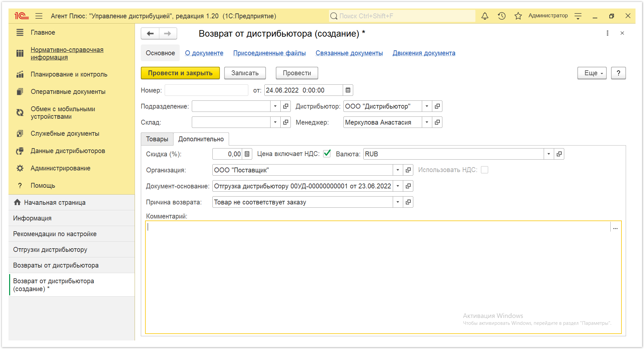This screenshot has height=349, width=644.
Task: Open the main hamburger menu next to 1C logo
Action: [39, 16]
